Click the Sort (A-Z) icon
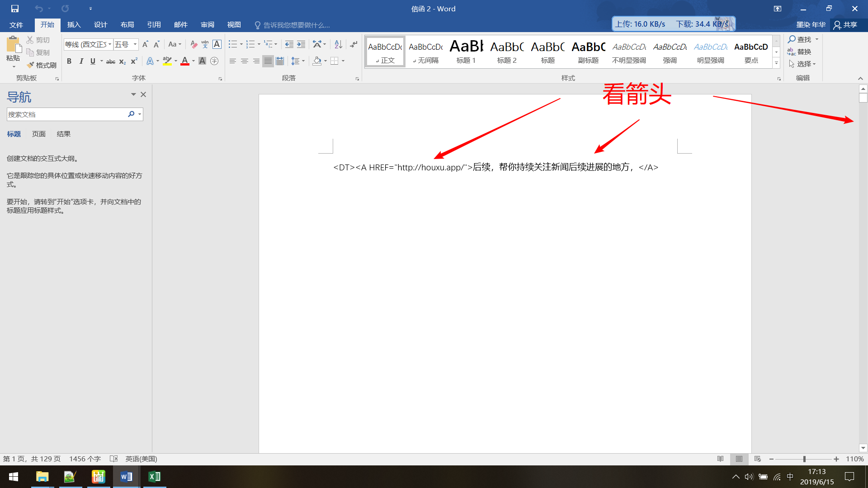868x488 pixels. 338,44
